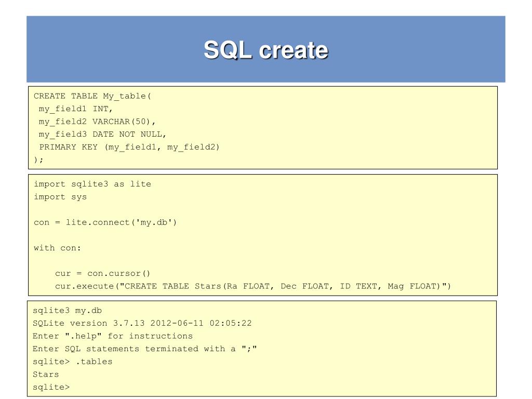The height and width of the screenshot is (399, 532).
Task: Click the closing ");" line
Action: coord(38,160)
